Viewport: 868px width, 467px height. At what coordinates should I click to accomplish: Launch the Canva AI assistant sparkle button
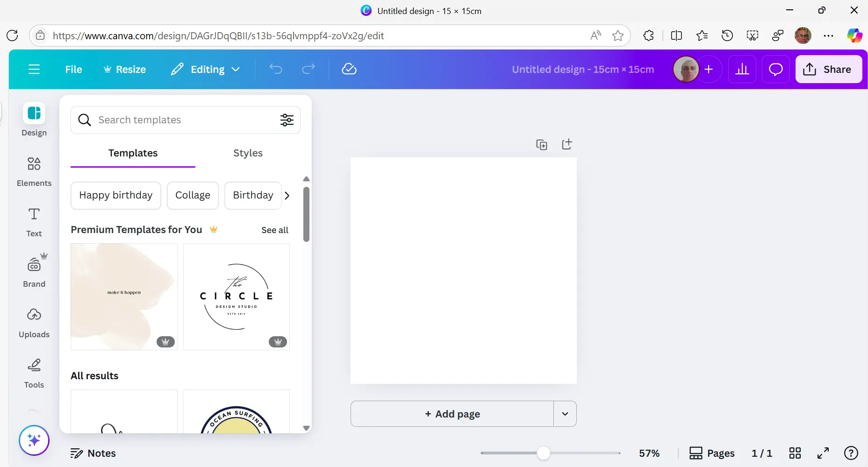[x=34, y=440]
